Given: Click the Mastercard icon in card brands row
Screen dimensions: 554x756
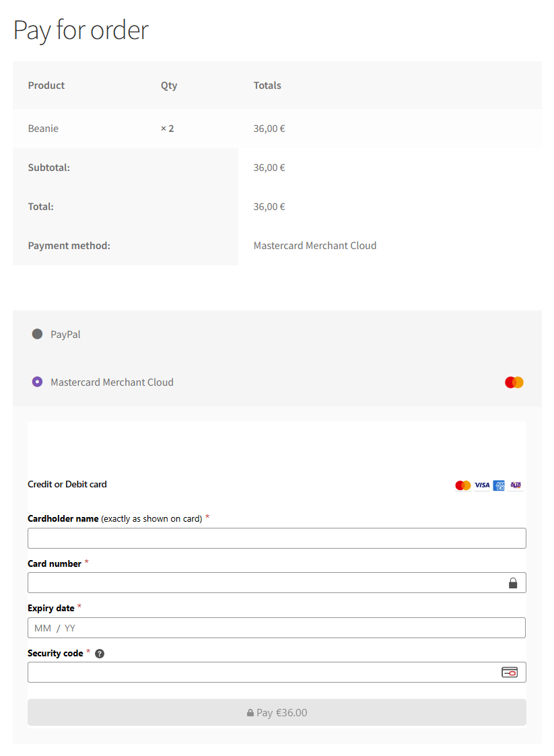Looking at the screenshot, I should (x=462, y=485).
